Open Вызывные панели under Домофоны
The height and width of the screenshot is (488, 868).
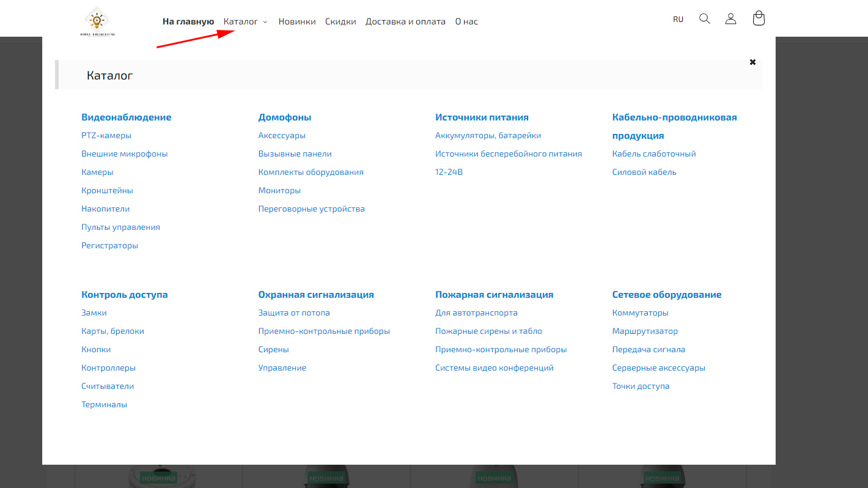[295, 154]
